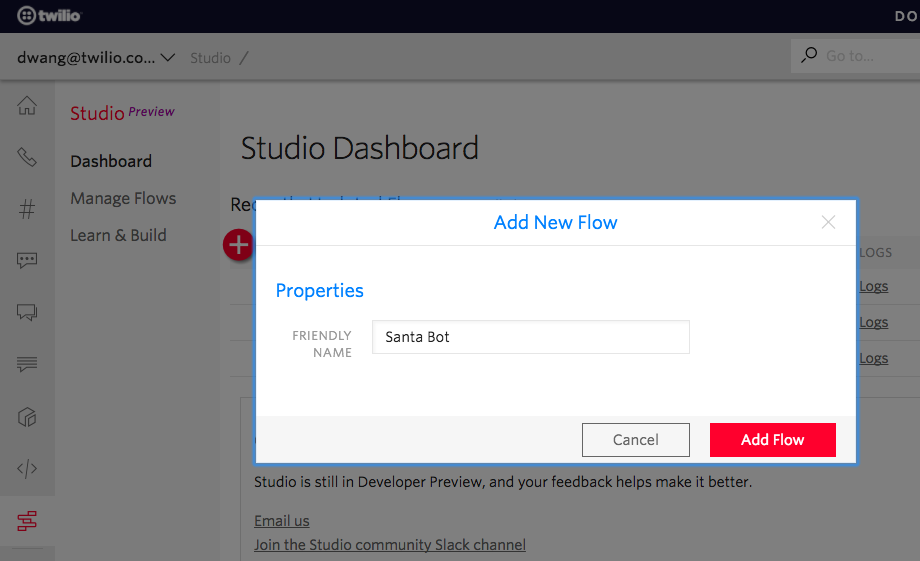Focus the Go to... search field

(855, 56)
